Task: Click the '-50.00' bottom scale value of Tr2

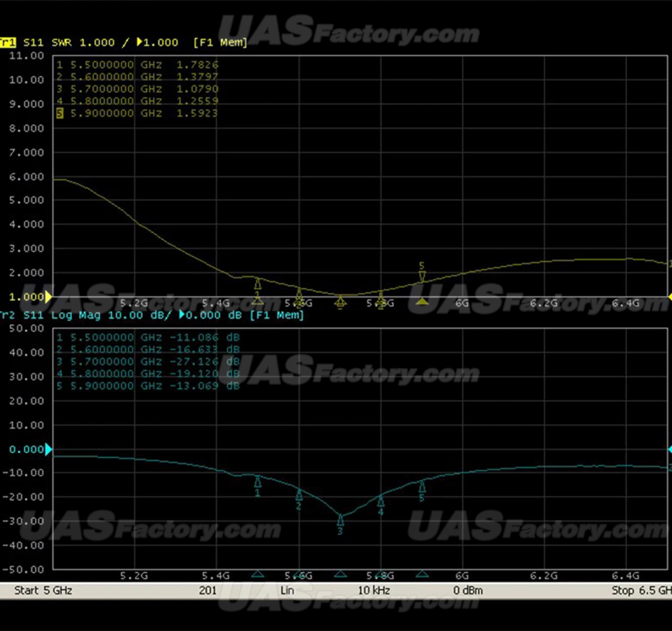Action: [x=23, y=569]
